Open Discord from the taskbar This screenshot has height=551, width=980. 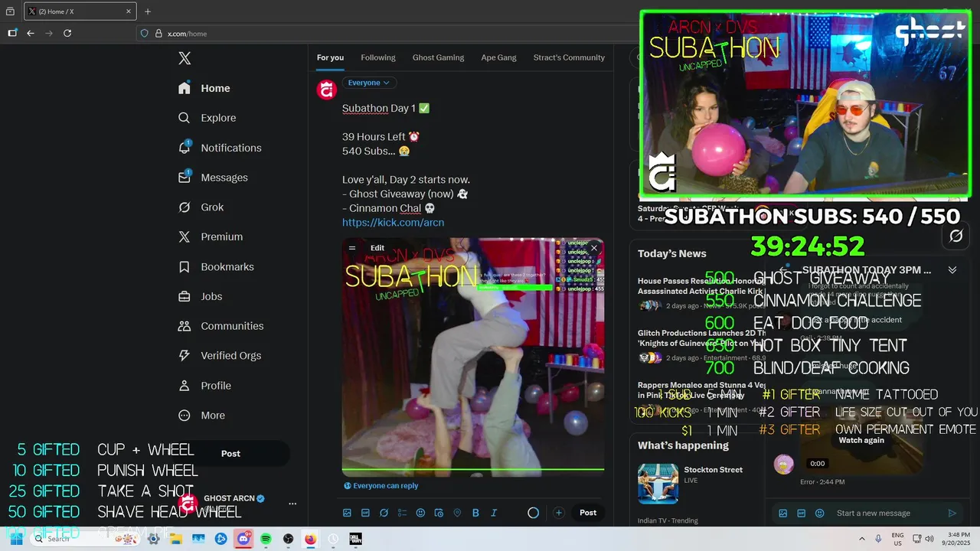click(243, 539)
